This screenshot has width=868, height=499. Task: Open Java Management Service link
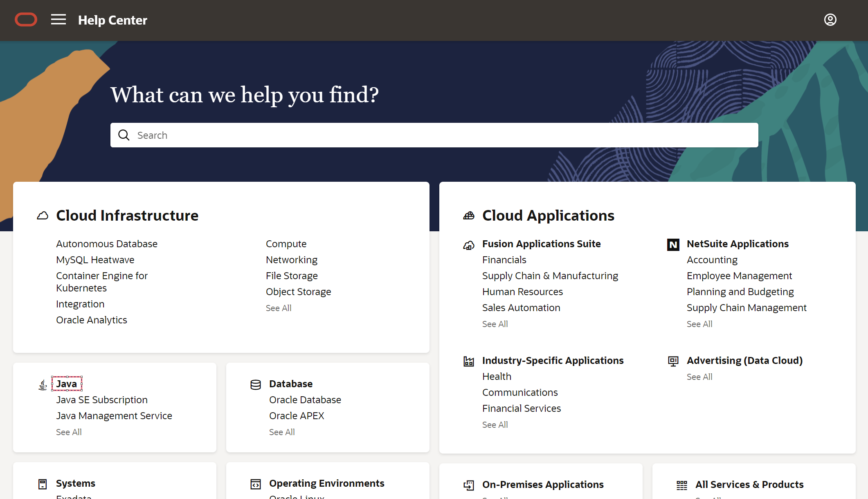(114, 416)
